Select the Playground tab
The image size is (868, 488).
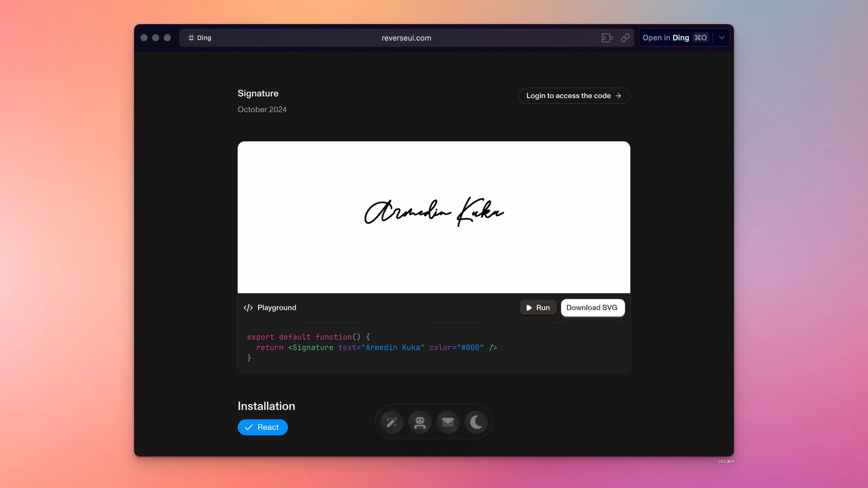coord(269,307)
